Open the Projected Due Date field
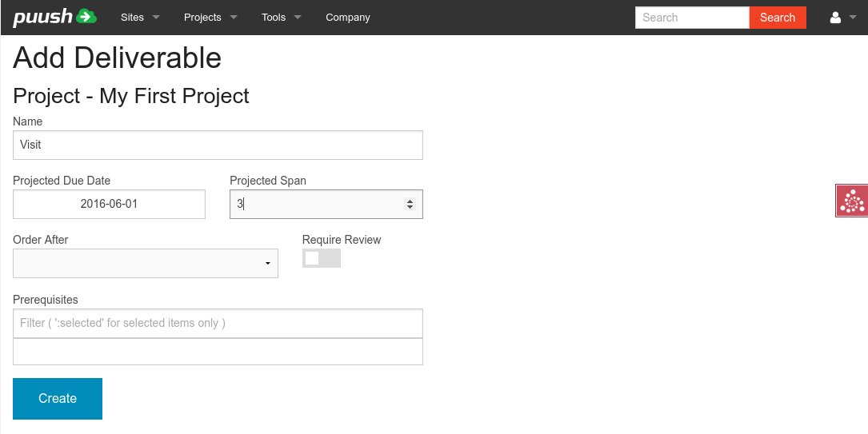Image resolution: width=868 pixels, height=434 pixels. pos(109,204)
